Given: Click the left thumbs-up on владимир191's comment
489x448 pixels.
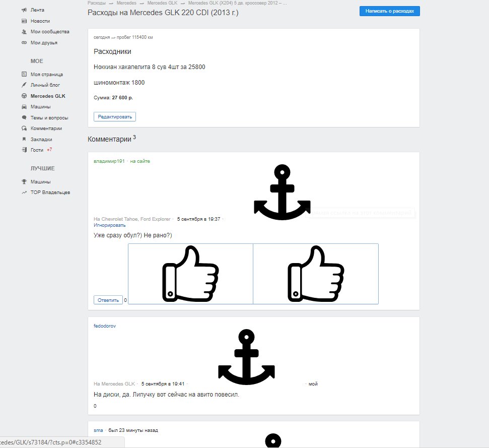Looking at the screenshot, I should coord(190,274).
